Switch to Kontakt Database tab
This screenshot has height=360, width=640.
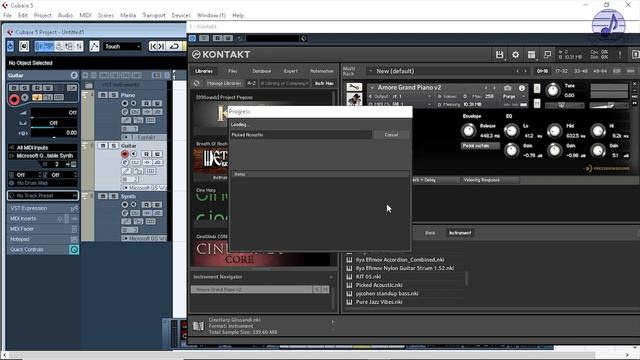(262, 71)
